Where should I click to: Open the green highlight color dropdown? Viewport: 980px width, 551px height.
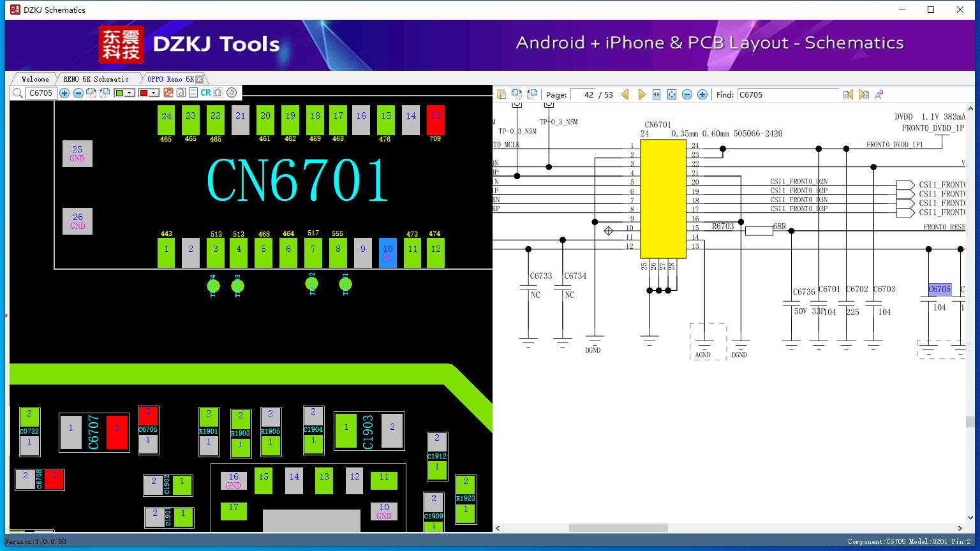click(130, 93)
